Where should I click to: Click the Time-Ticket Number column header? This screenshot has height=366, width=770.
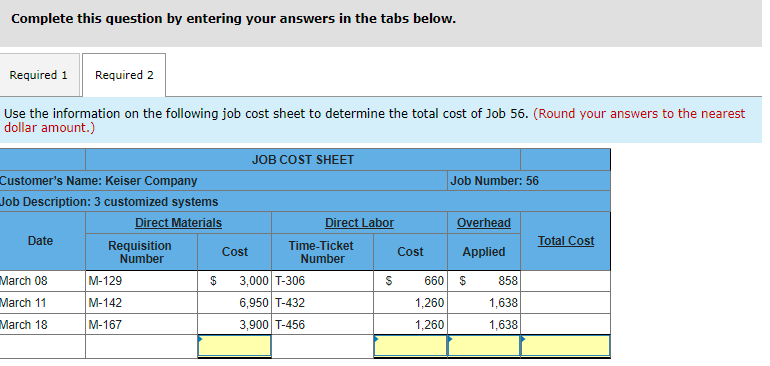click(322, 252)
